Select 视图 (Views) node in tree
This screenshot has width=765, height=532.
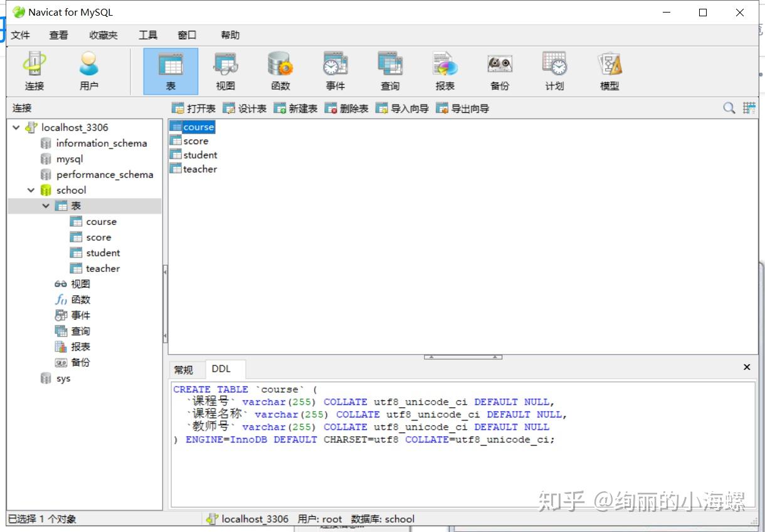80,284
